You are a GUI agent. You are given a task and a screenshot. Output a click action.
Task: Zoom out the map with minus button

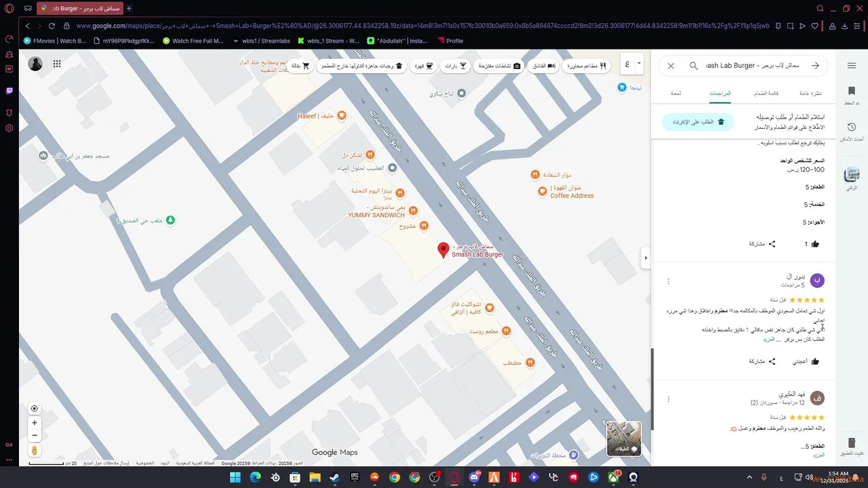[35, 435]
